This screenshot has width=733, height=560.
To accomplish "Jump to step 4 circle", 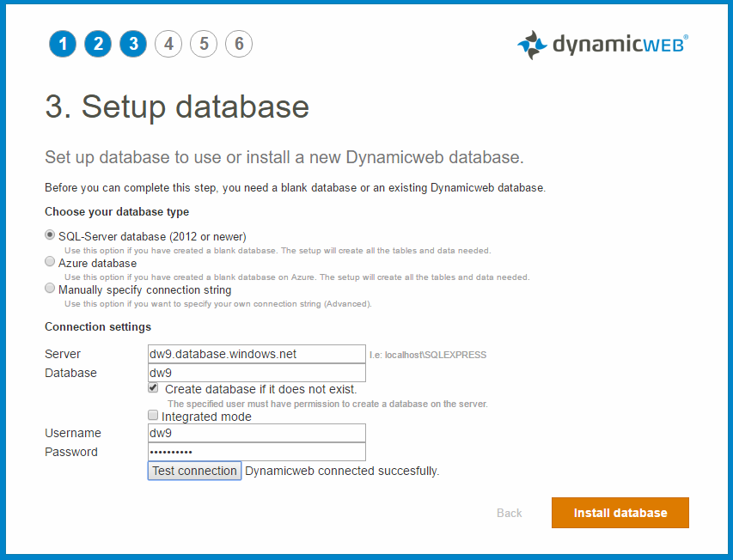I will coord(168,44).
